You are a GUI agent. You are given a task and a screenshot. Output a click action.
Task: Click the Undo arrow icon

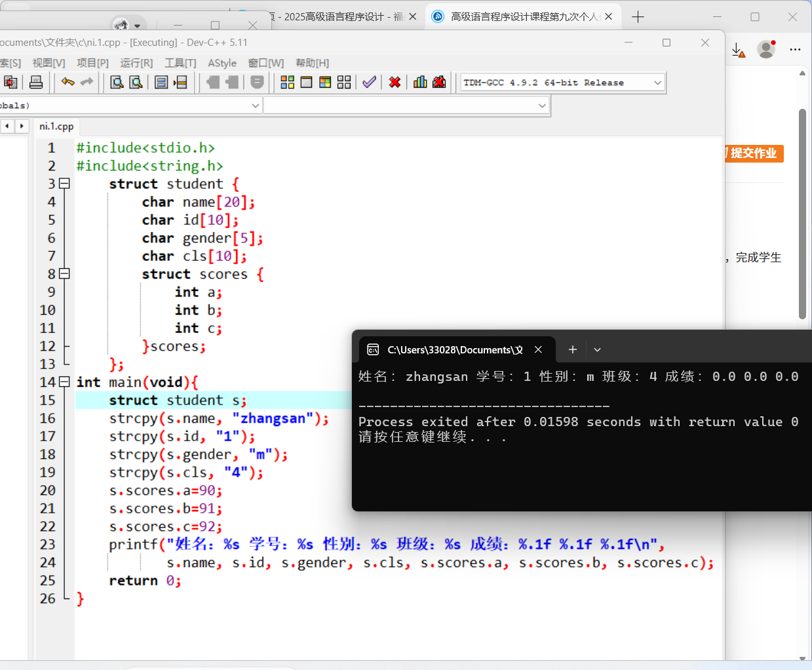[x=68, y=82]
